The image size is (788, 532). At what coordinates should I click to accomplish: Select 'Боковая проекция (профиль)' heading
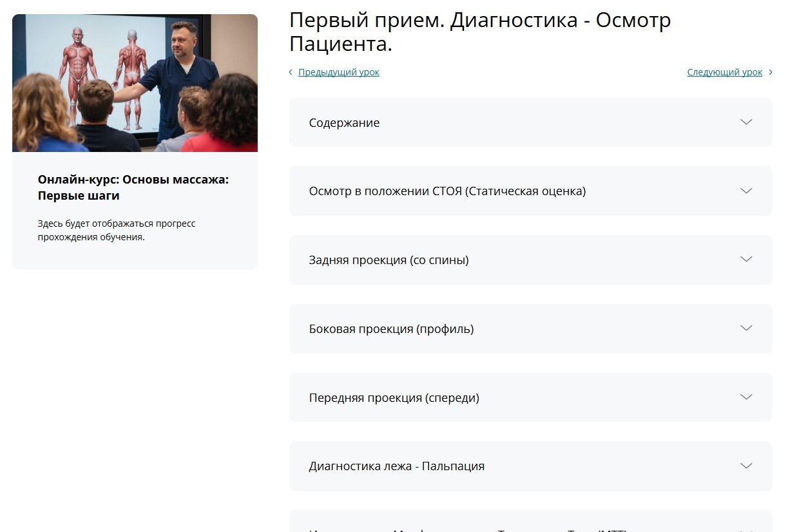tap(391, 329)
